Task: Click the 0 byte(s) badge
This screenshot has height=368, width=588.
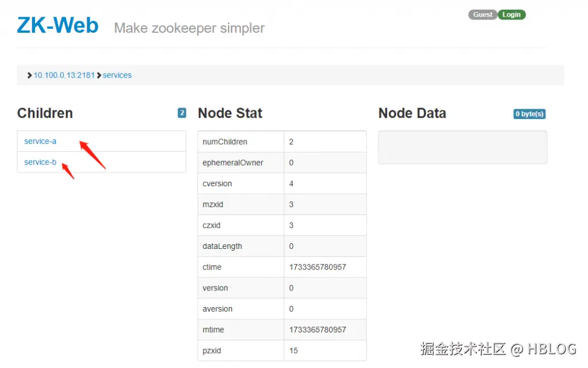Action: [x=529, y=114]
